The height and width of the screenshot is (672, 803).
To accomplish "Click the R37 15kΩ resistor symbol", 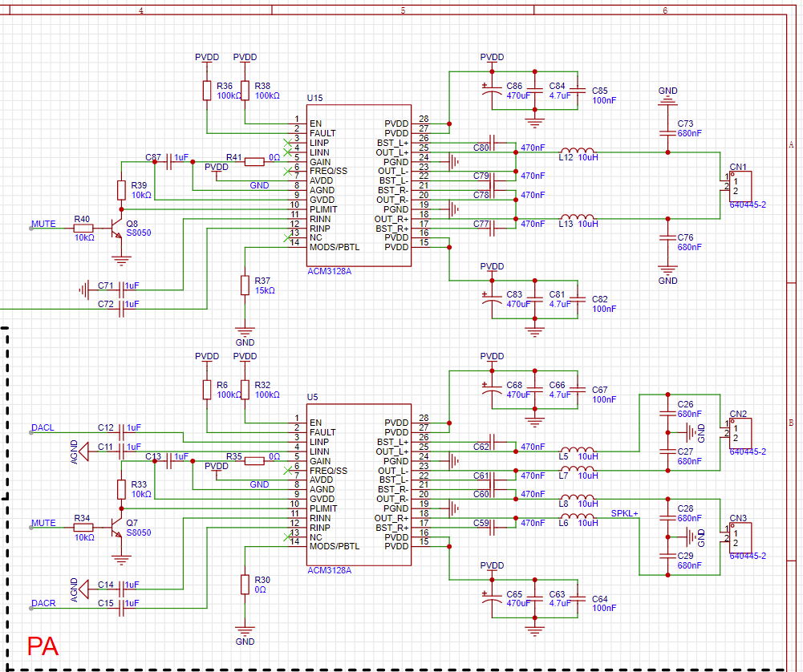I will [x=245, y=285].
